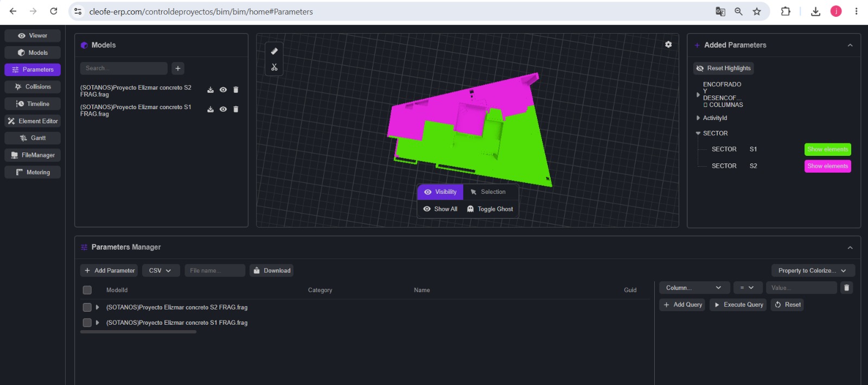Open the Column... dropdown
868x385 pixels.
pos(694,288)
